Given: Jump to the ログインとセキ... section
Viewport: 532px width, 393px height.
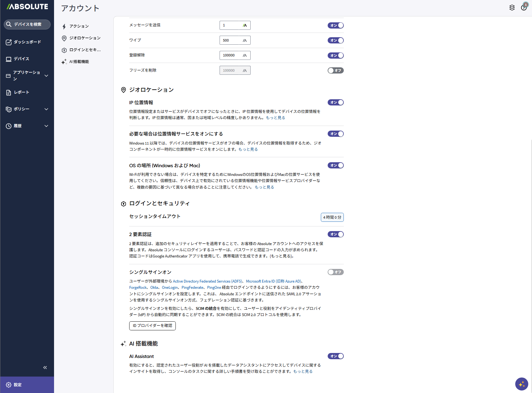Looking at the screenshot, I should coord(81,50).
